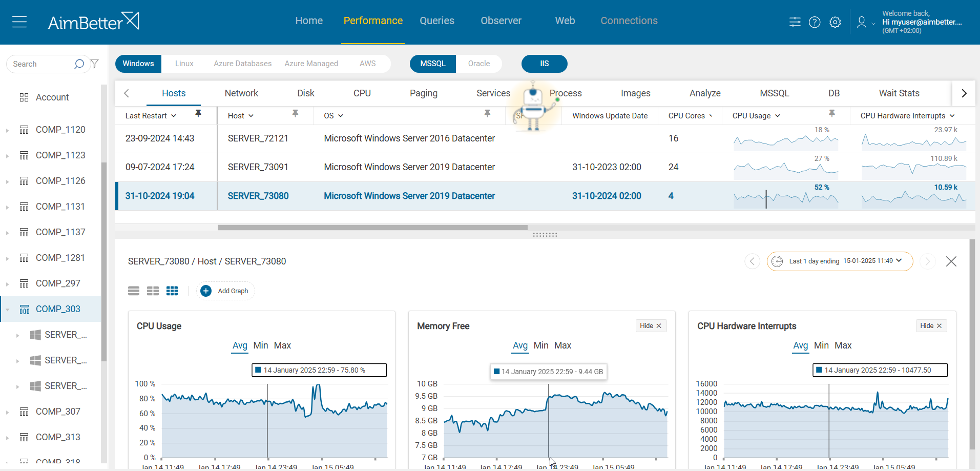
Task: Select Azure Databases platform toggle
Action: (243, 64)
